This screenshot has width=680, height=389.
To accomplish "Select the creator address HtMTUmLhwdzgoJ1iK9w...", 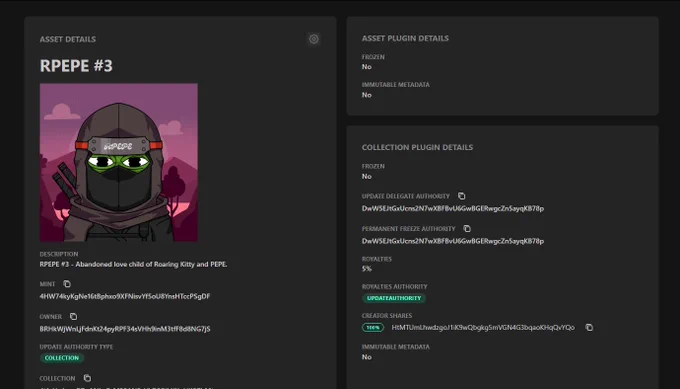I will point(483,327).
